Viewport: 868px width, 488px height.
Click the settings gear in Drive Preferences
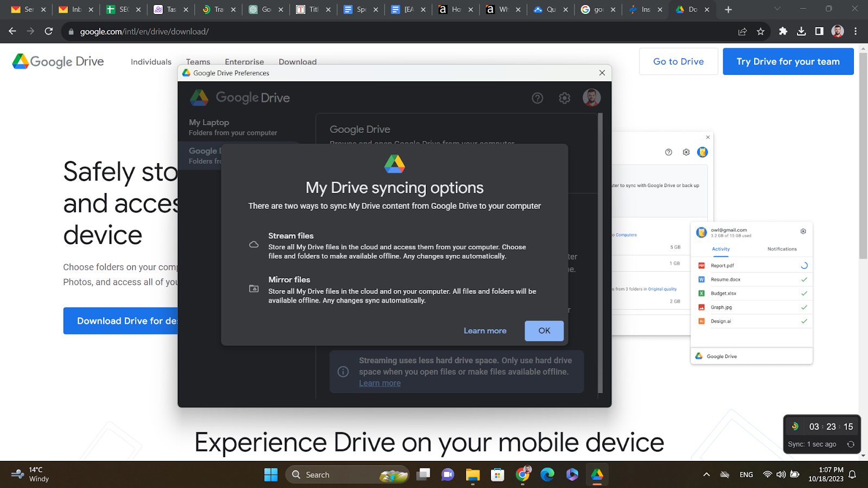[564, 98]
